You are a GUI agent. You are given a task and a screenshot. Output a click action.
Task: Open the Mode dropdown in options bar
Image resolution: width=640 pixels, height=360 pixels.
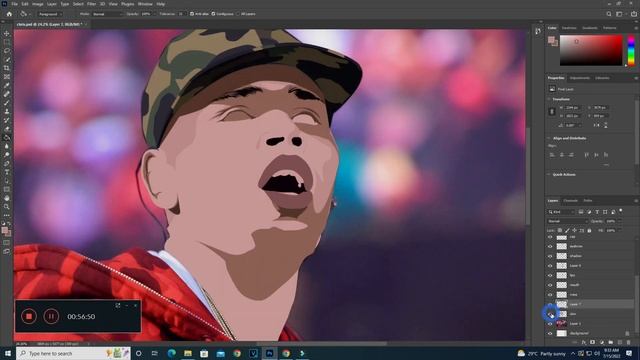point(107,14)
